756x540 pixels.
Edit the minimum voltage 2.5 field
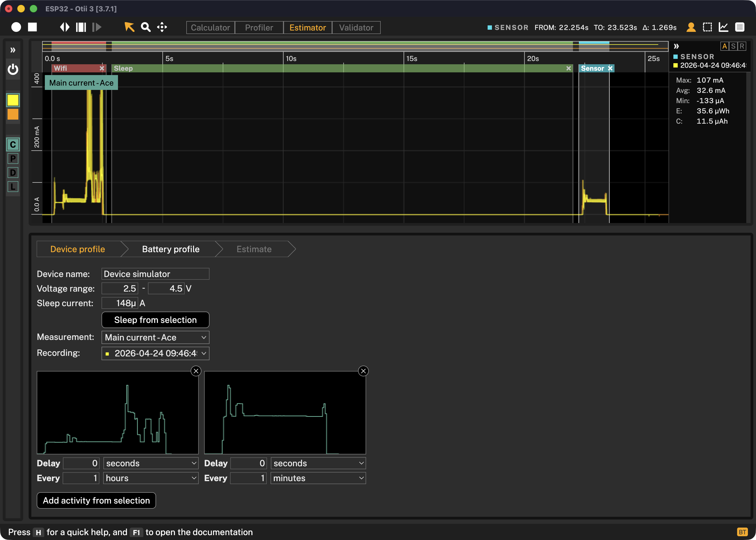point(120,289)
